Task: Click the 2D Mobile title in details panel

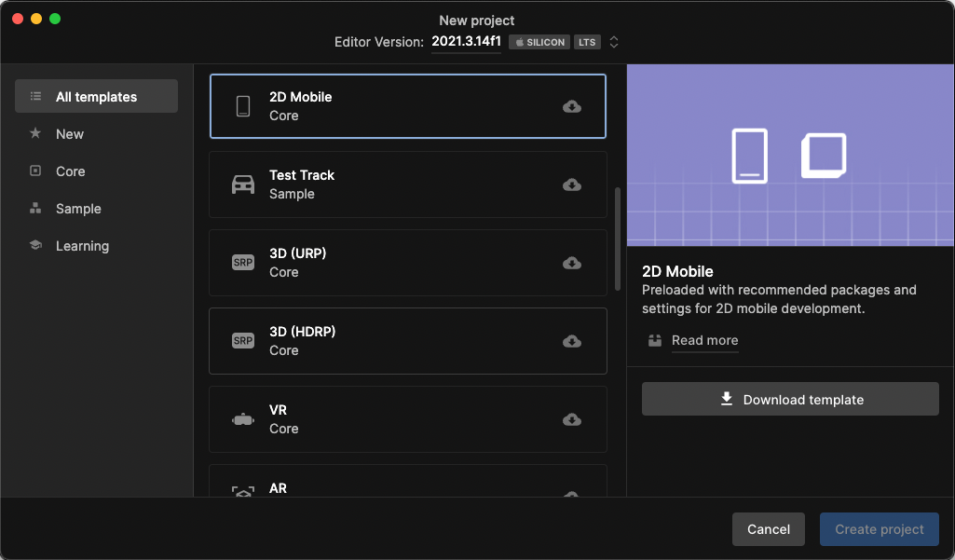Action: (677, 271)
